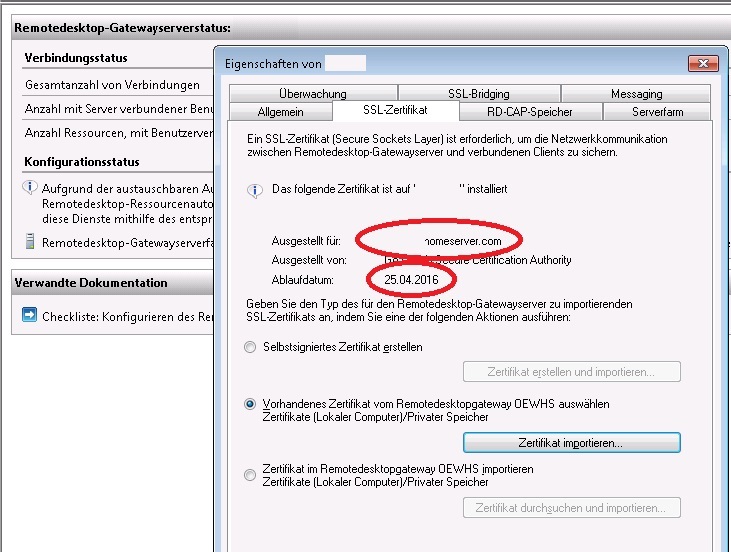Click Verwandte Dokumentation section header

91,283
